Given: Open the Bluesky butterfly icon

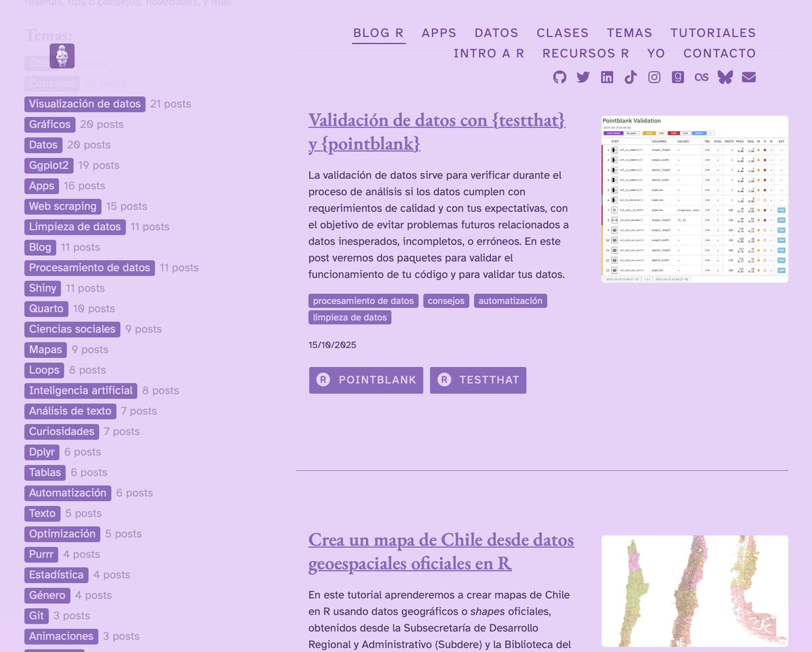Looking at the screenshot, I should [725, 77].
